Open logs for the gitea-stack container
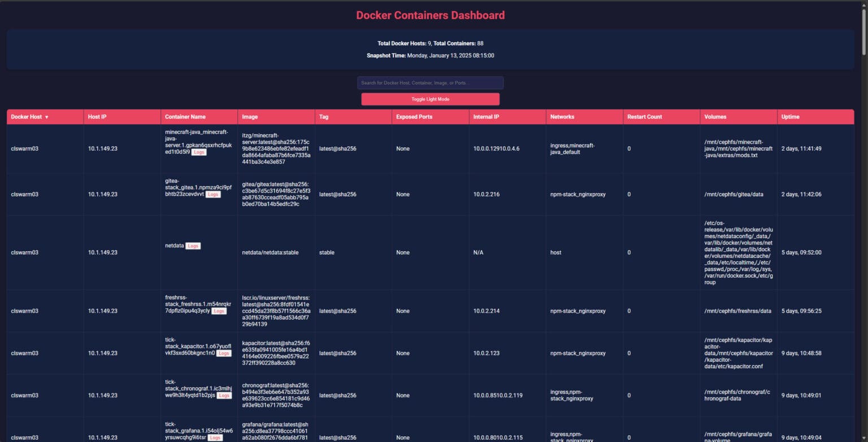Screen dimensions: 868x442 point(213,194)
